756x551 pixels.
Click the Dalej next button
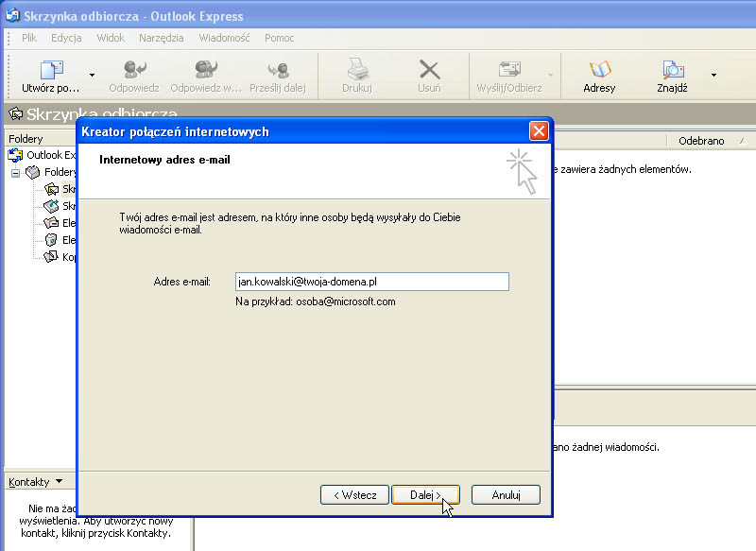tap(426, 494)
